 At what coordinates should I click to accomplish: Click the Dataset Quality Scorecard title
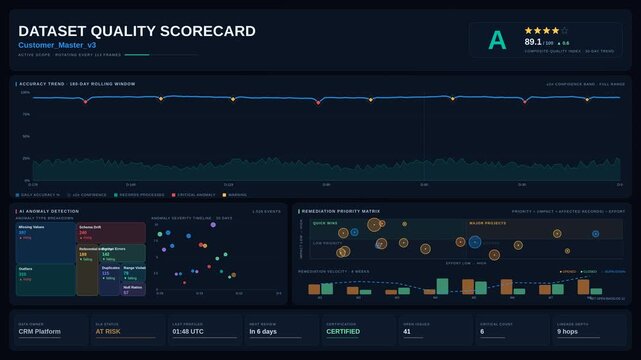pos(137,31)
